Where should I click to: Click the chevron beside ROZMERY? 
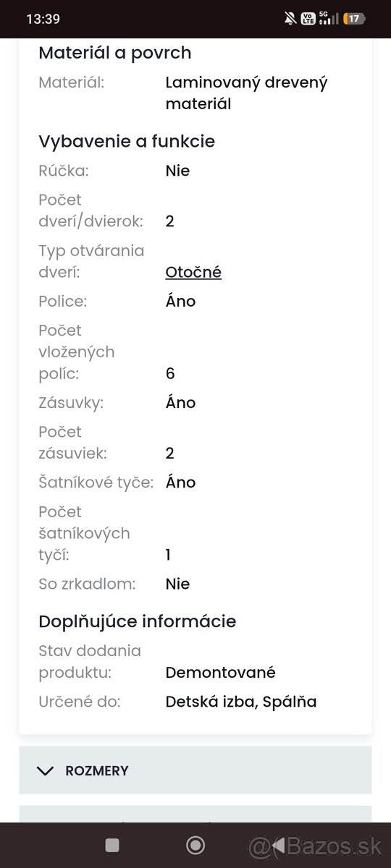click(x=45, y=771)
